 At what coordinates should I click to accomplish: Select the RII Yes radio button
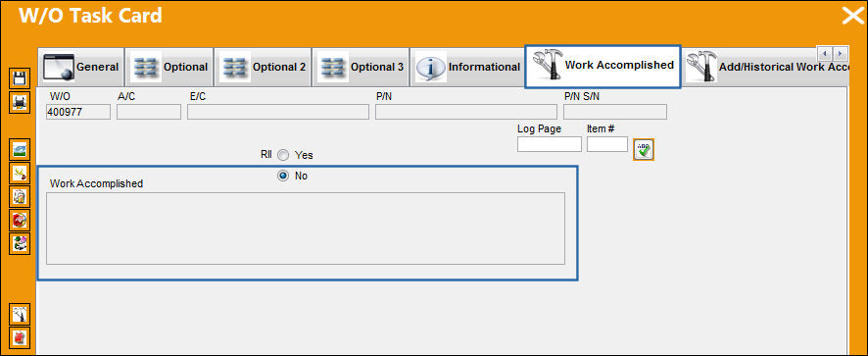coord(283,155)
